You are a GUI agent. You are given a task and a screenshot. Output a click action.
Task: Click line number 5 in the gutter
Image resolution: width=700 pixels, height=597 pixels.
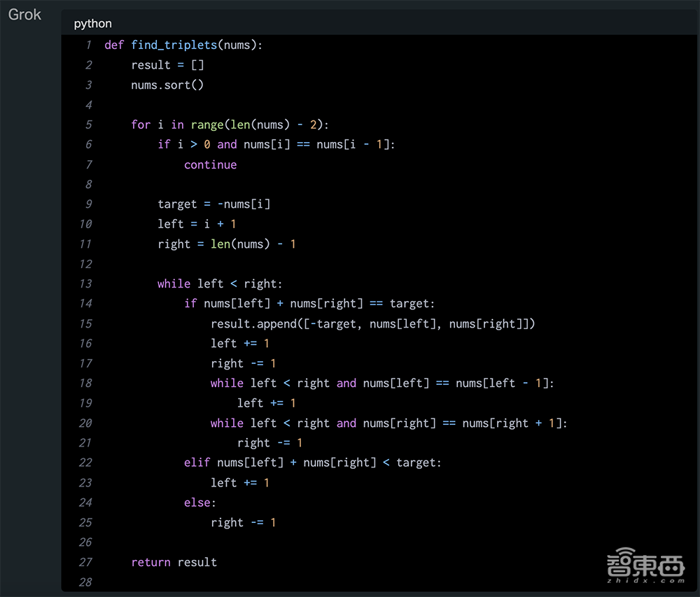[x=88, y=125]
